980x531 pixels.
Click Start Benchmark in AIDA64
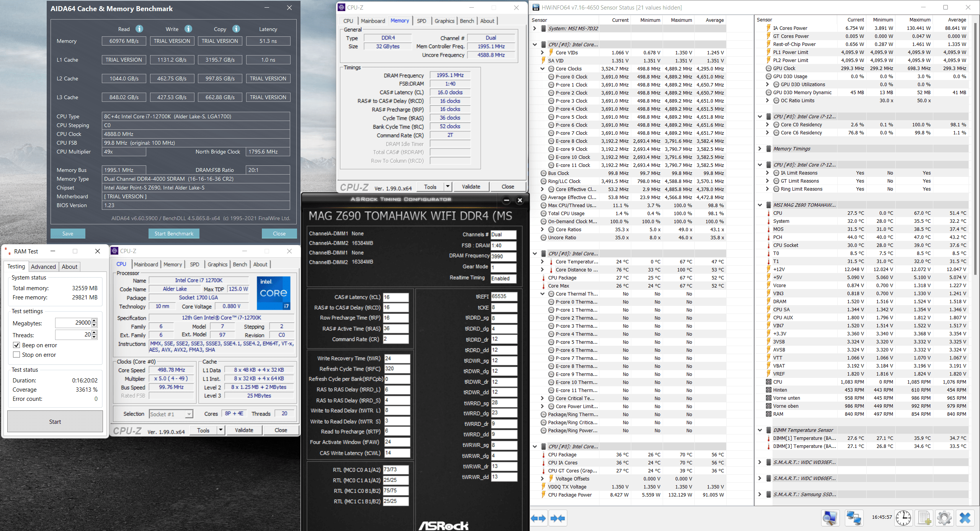point(174,234)
